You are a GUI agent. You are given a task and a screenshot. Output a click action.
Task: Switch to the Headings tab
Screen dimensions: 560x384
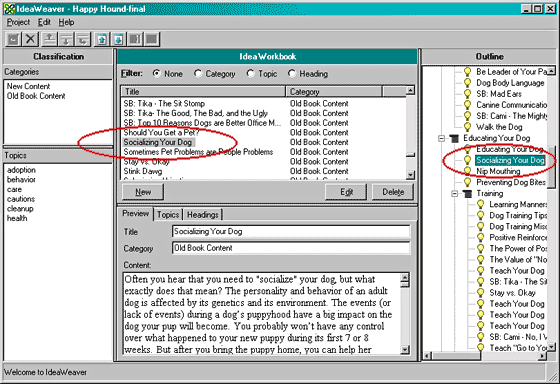click(203, 215)
